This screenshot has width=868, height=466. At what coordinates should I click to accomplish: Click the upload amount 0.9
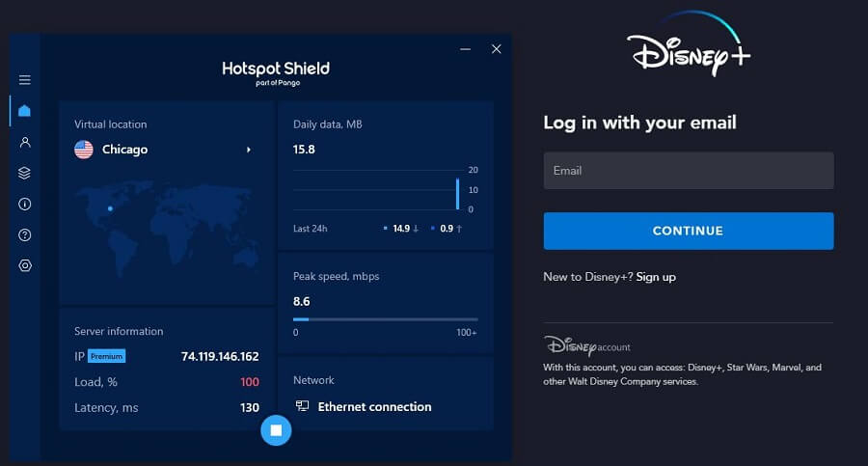pyautogui.click(x=447, y=229)
